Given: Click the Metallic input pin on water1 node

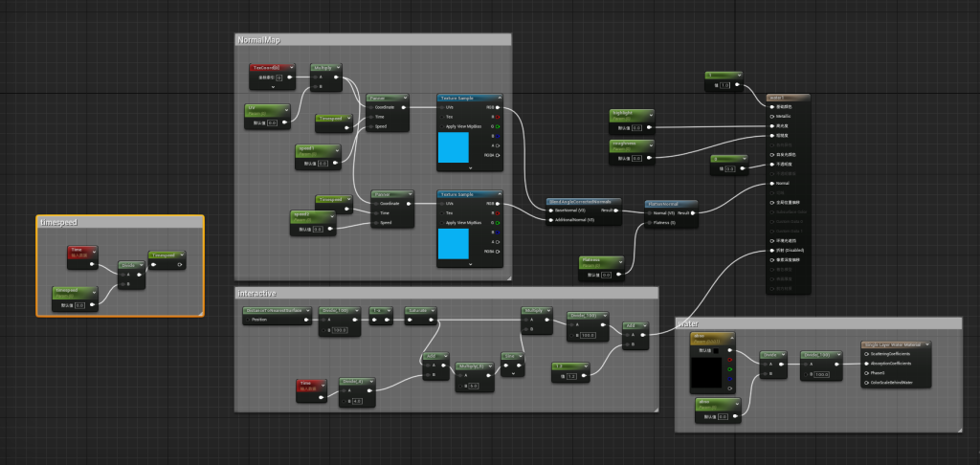Looking at the screenshot, I should pos(772,117).
